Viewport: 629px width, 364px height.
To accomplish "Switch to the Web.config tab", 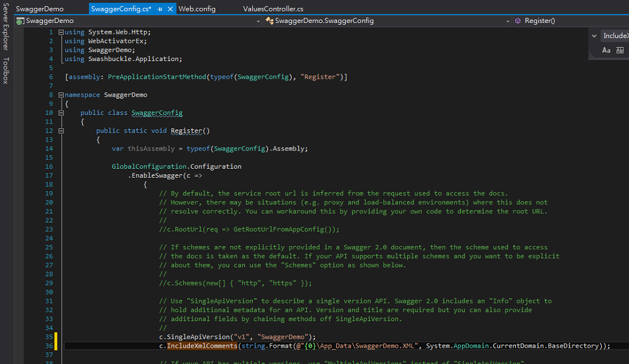I will 197,9.
